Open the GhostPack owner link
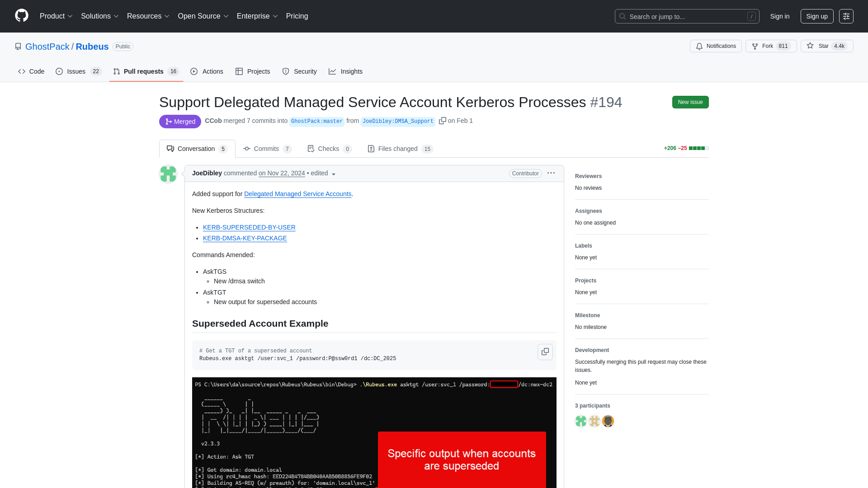 pyautogui.click(x=47, y=47)
